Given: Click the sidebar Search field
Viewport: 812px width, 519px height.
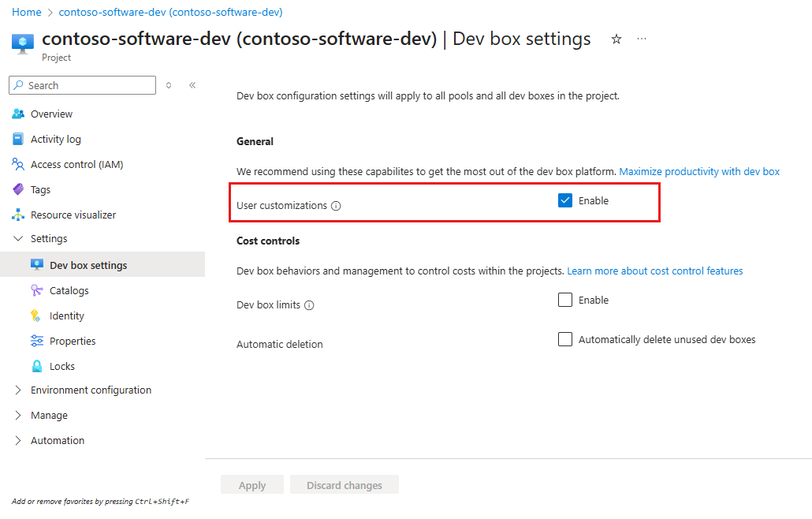Looking at the screenshot, I should [x=82, y=85].
